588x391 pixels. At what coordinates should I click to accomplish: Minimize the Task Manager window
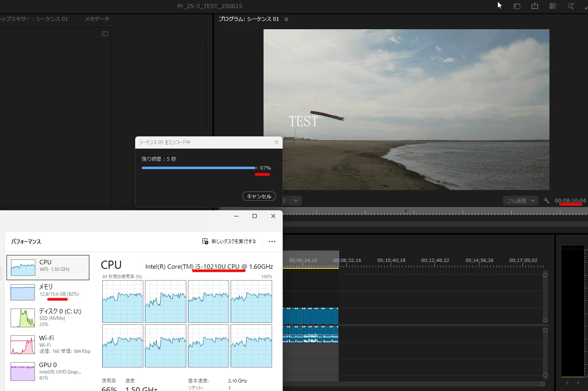pos(236,216)
